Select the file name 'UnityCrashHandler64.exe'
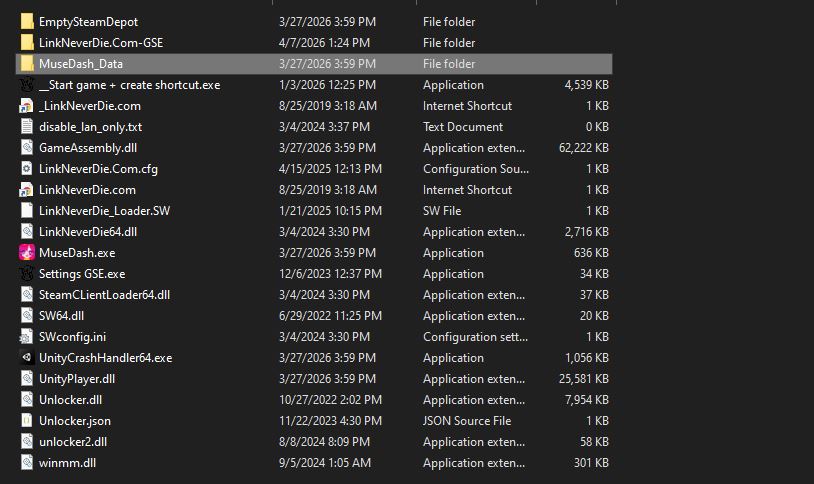 point(105,358)
